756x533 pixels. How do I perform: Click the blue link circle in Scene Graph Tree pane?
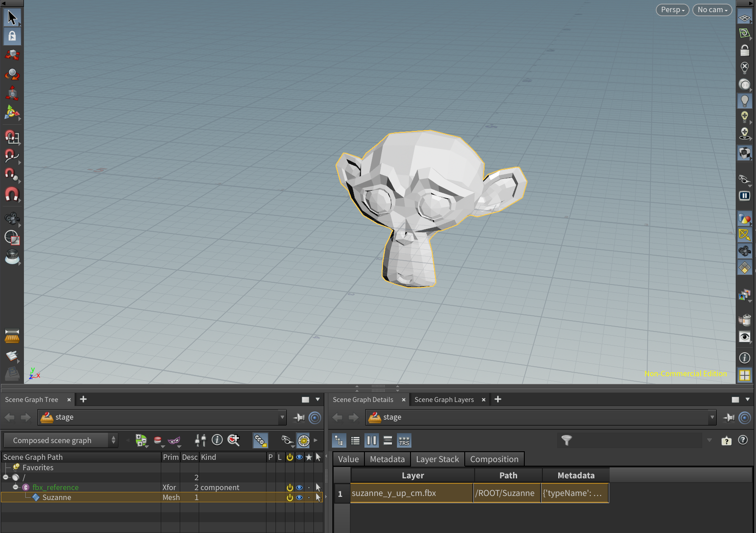[x=315, y=418]
